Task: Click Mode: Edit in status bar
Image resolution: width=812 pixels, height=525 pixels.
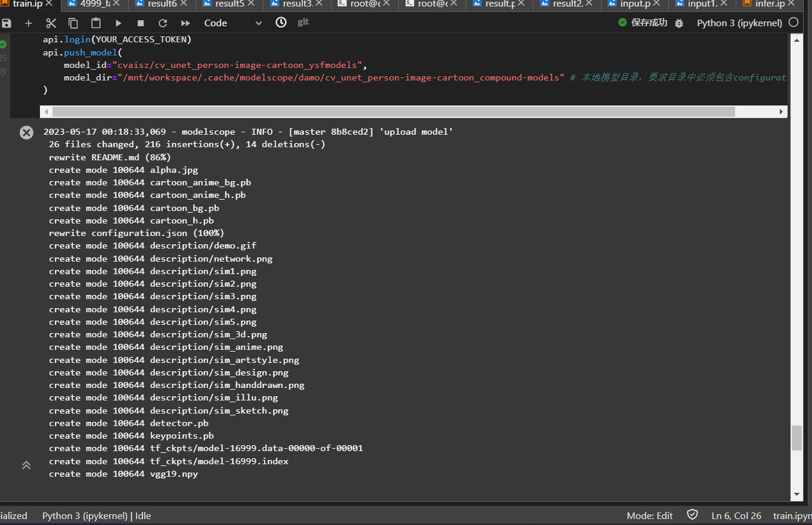Action: (650, 516)
